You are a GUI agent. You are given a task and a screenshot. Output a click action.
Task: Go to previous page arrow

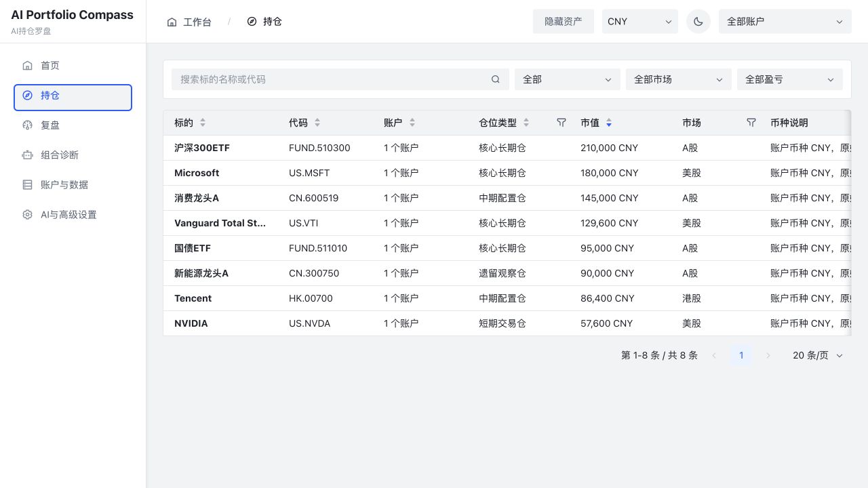[714, 355]
